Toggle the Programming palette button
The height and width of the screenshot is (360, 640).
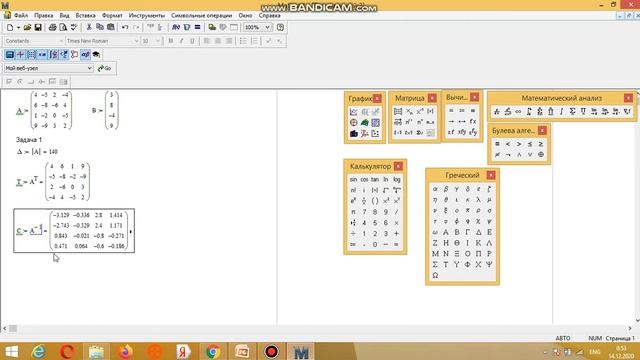75,54
